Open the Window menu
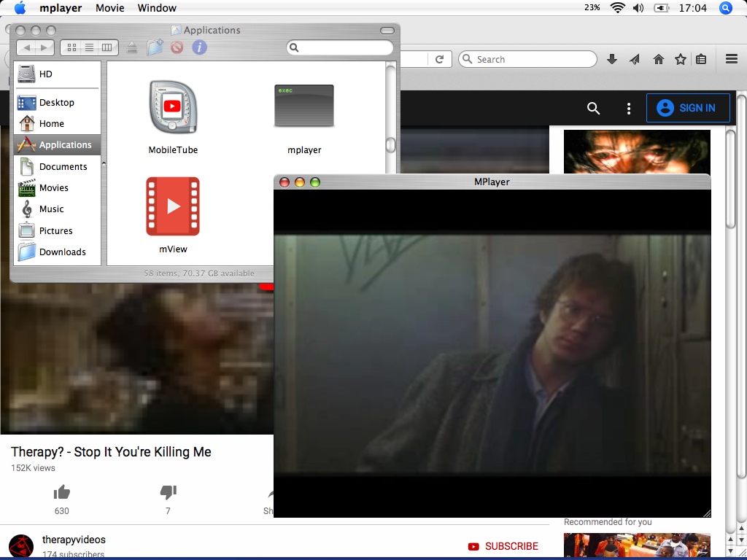The width and height of the screenshot is (747, 560). (157, 8)
